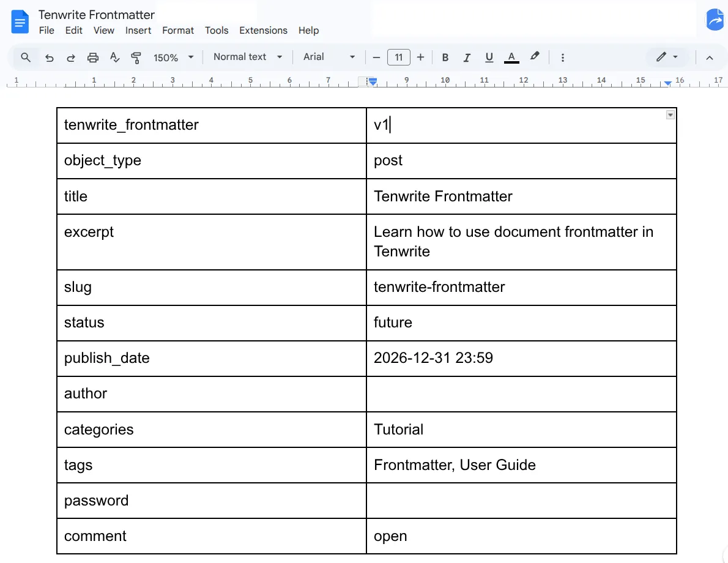Click the font size input field
728x563 pixels.
pyautogui.click(x=398, y=57)
